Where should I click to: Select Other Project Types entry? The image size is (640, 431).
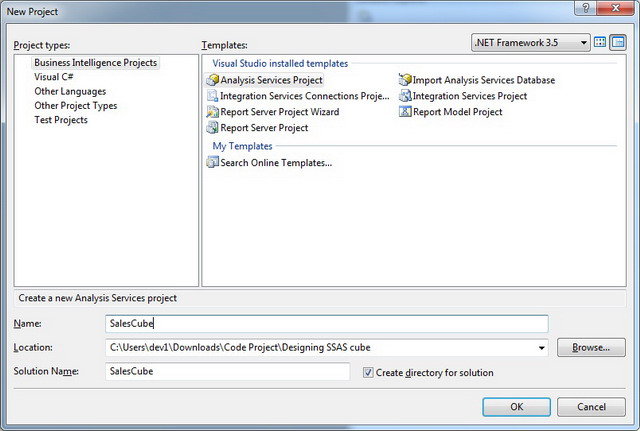[76, 105]
